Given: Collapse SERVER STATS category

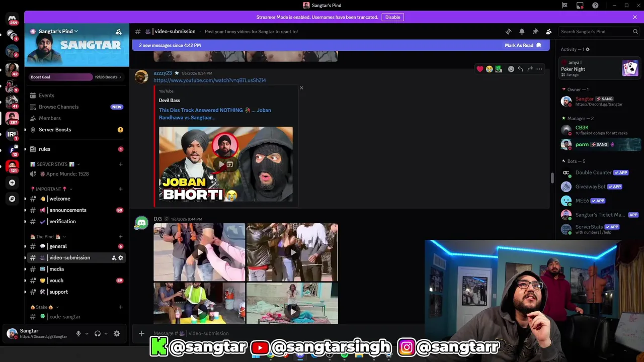Looking at the screenshot, I should click(54, 164).
